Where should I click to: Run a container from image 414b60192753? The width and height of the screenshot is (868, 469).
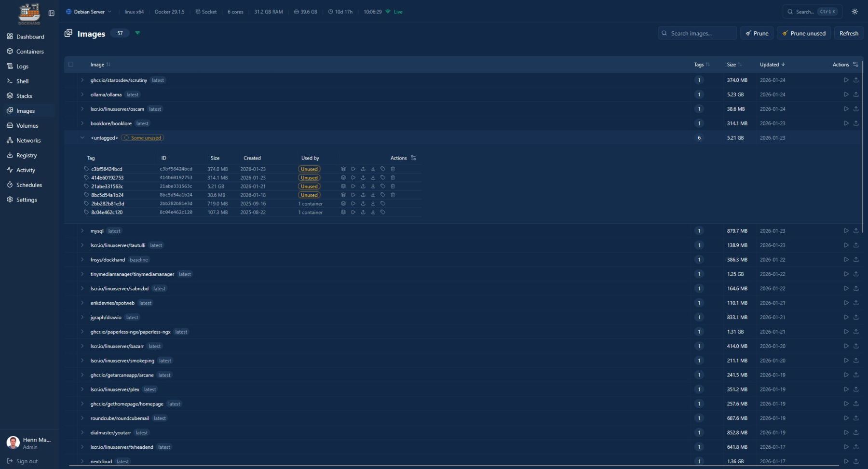click(353, 178)
